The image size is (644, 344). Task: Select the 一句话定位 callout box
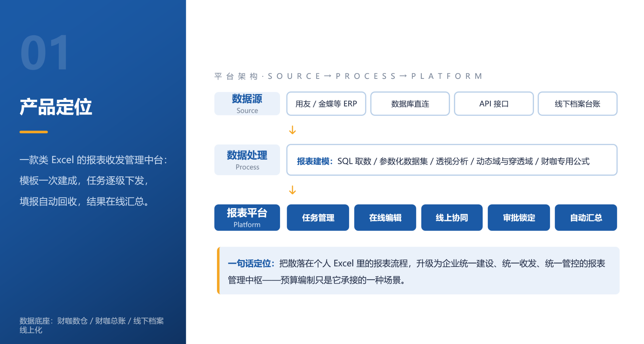tap(418, 271)
